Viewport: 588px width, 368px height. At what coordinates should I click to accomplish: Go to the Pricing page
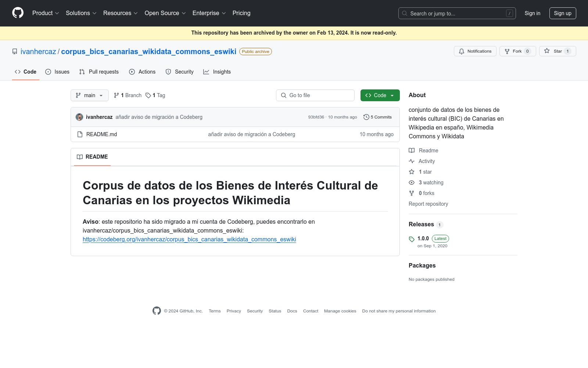pyautogui.click(x=241, y=13)
